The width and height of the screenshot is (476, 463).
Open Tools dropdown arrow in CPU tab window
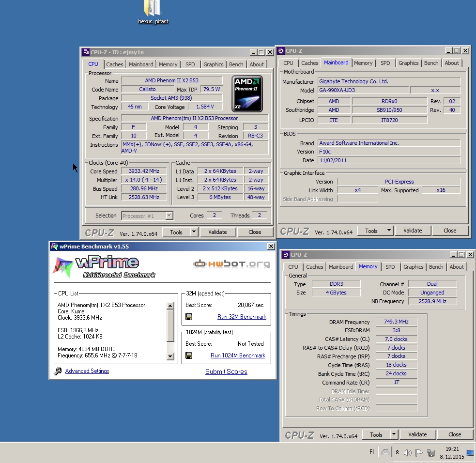(x=194, y=232)
